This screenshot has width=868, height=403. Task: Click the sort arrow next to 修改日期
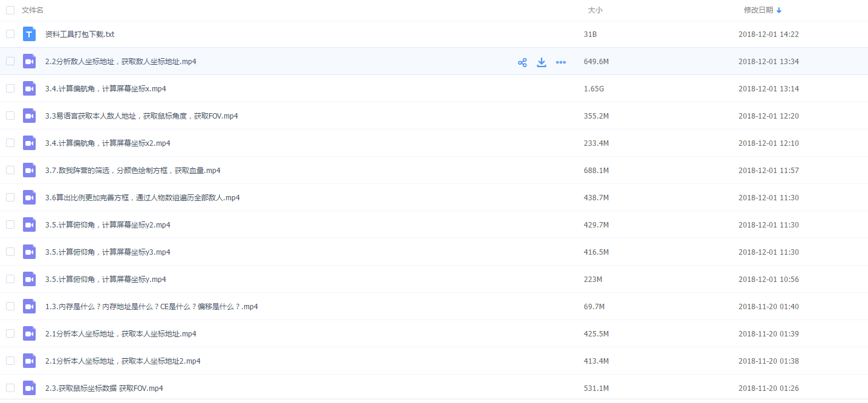click(x=779, y=10)
